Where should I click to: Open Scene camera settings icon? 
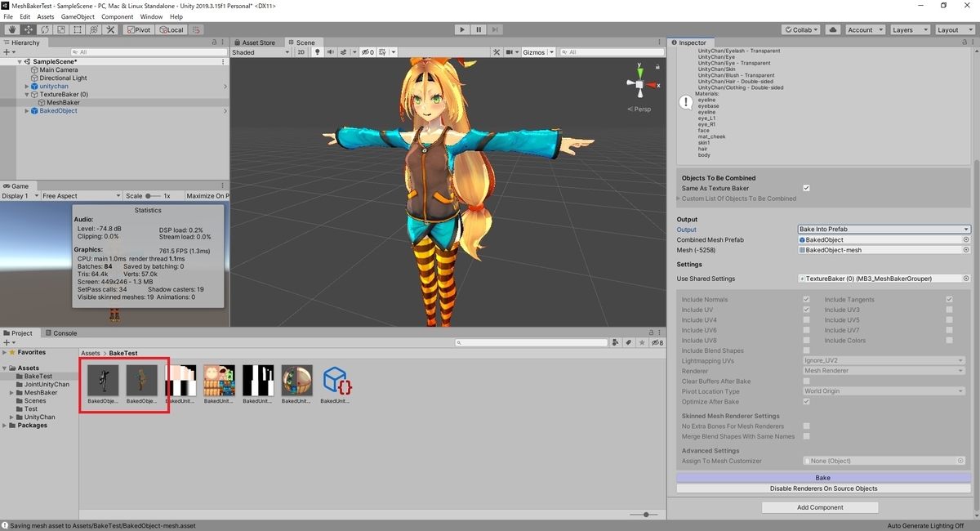point(511,52)
